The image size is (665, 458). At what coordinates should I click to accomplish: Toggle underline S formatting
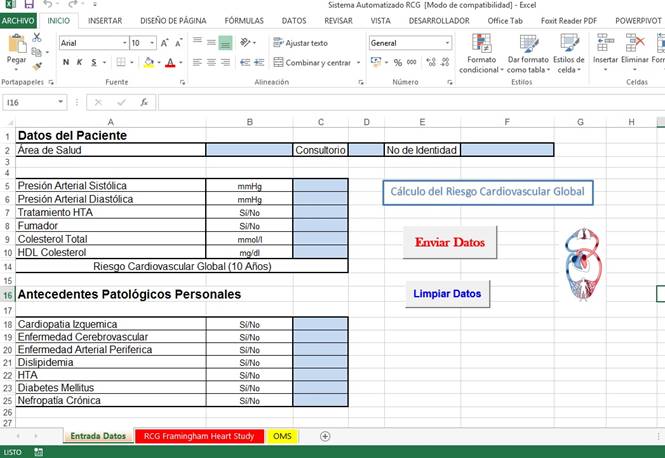[x=92, y=62]
